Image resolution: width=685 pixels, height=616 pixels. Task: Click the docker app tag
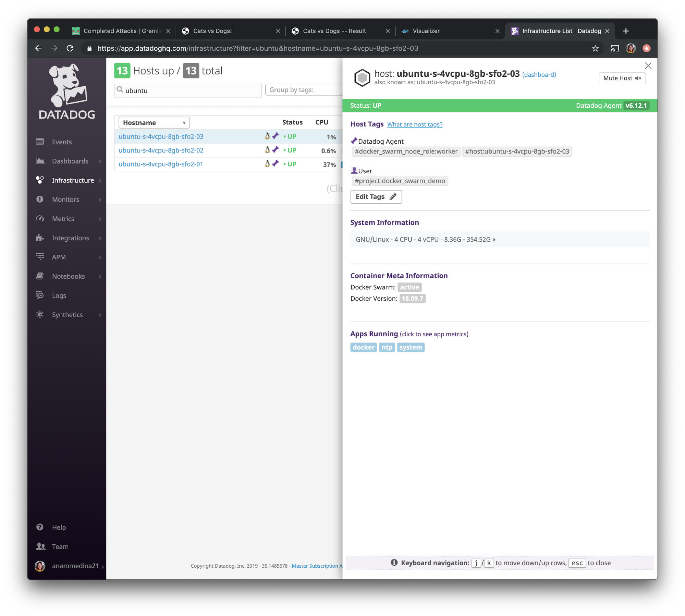364,347
